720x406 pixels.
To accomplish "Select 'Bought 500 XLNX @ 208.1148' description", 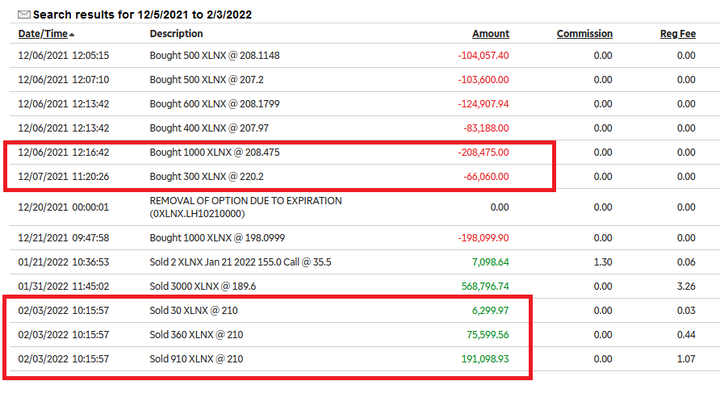I will coord(214,56).
